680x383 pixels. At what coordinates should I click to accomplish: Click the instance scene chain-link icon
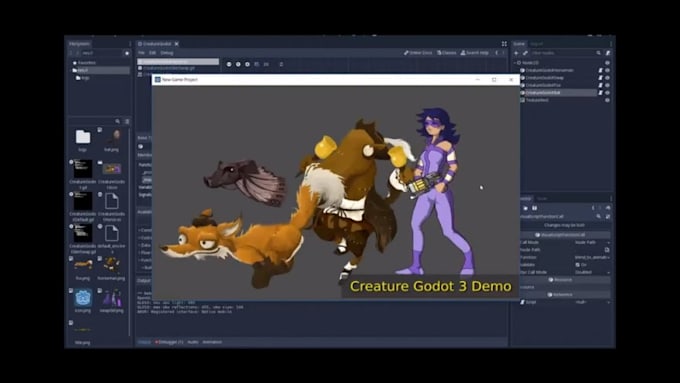pos(525,53)
